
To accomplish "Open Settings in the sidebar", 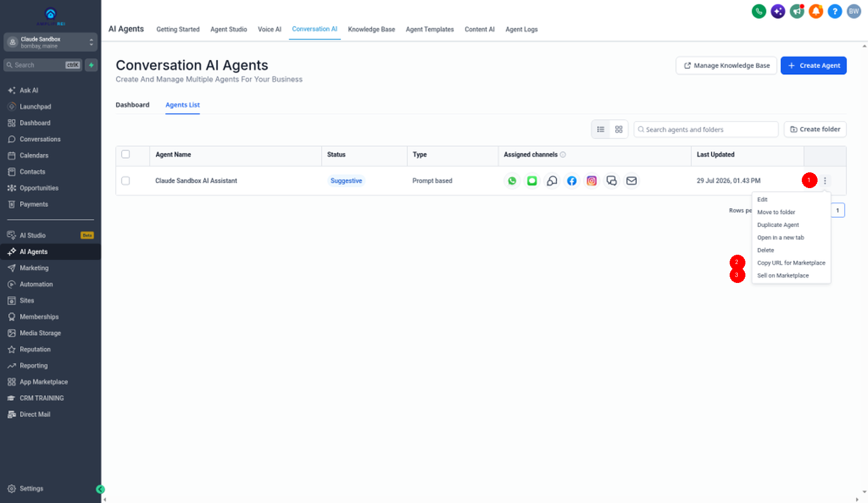I will [31, 489].
